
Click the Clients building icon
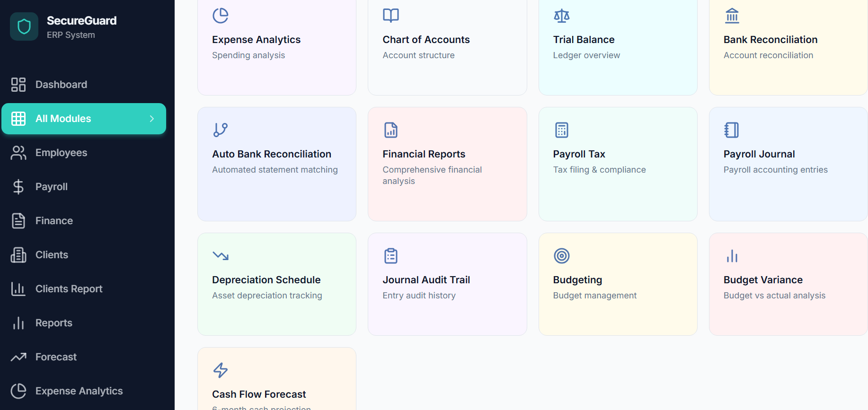[x=18, y=255]
